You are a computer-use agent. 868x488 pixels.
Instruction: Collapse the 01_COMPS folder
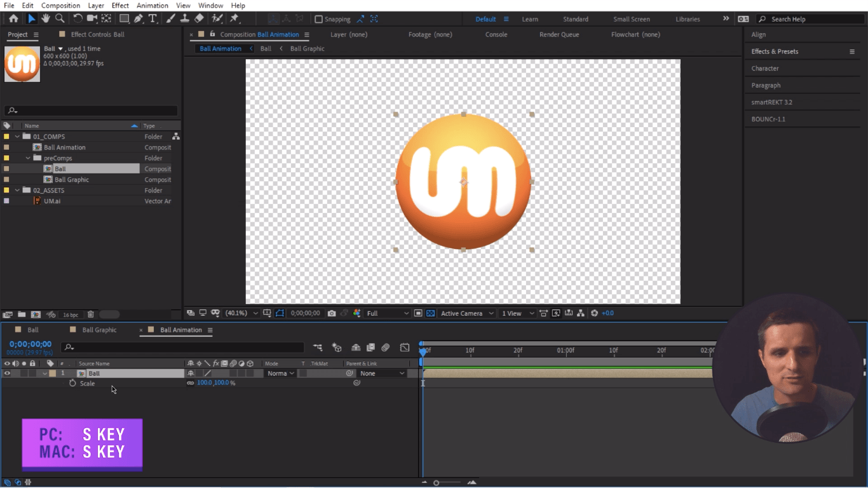click(17, 136)
